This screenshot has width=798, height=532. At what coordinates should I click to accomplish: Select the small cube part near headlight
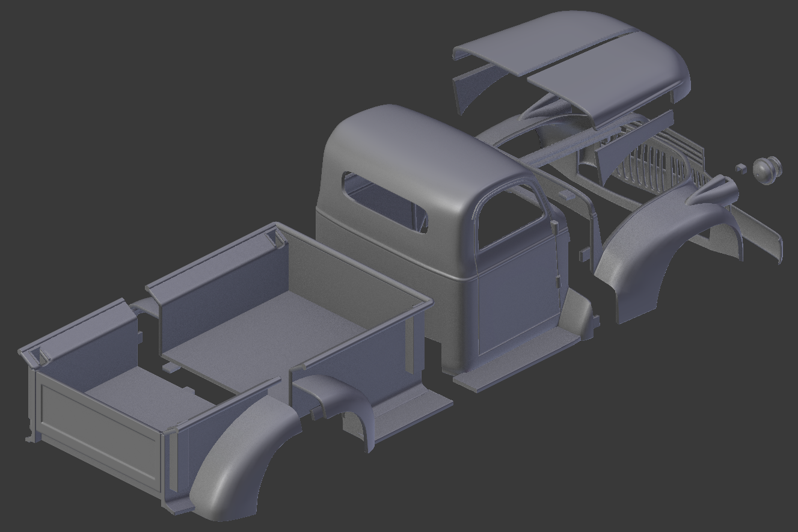[741, 168]
